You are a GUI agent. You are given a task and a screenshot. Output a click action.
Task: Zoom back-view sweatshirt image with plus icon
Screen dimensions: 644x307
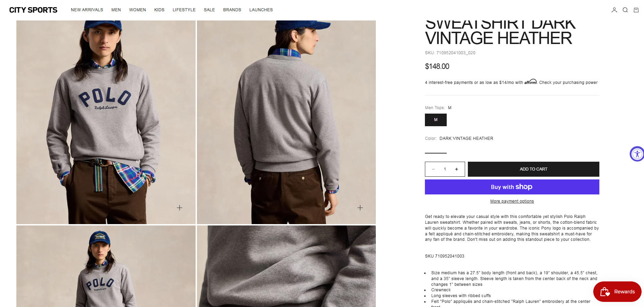point(360,208)
